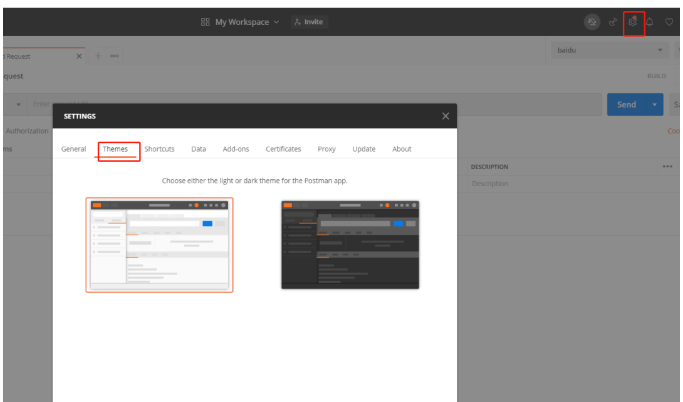Open the baidu environment dropdown

point(609,50)
